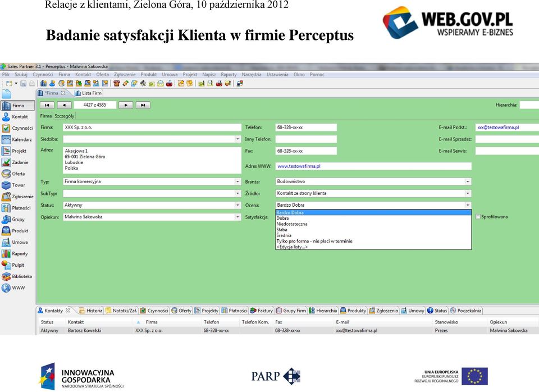Click the floppy disk save toolbar icon
539x392 pixels.
24,83
